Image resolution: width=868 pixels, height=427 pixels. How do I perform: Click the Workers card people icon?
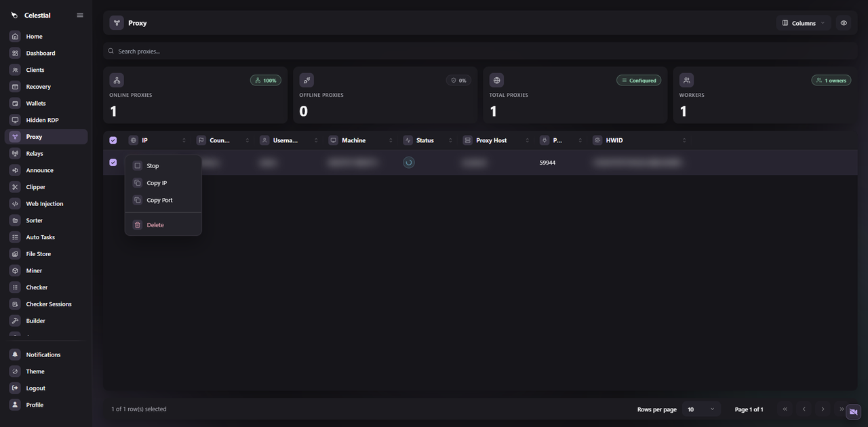pos(686,80)
